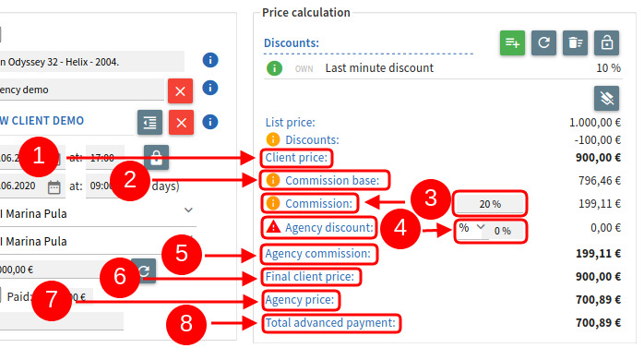Screen dimensions: 644x348
Task: Click info icon beside yacht name field
Action: [x=210, y=60]
